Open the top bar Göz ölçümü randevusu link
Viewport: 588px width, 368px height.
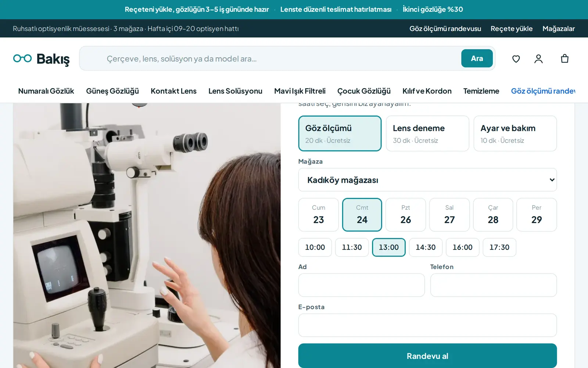pyautogui.click(x=445, y=29)
